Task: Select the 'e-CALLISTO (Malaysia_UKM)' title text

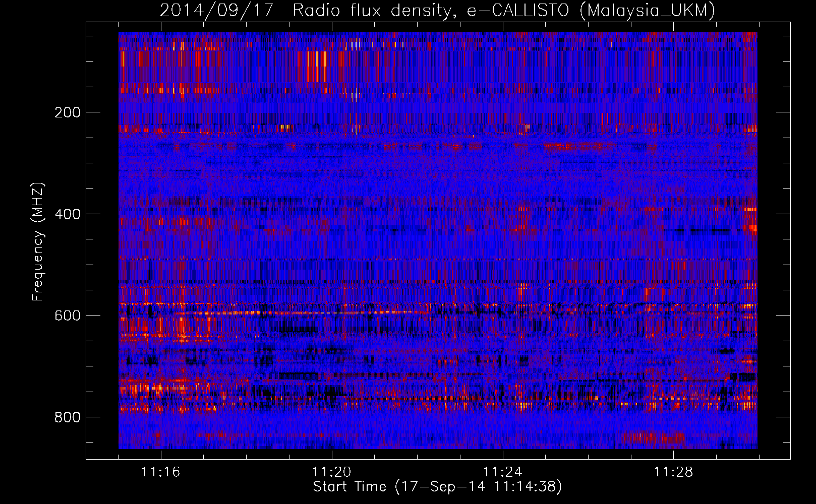Action: [591, 11]
